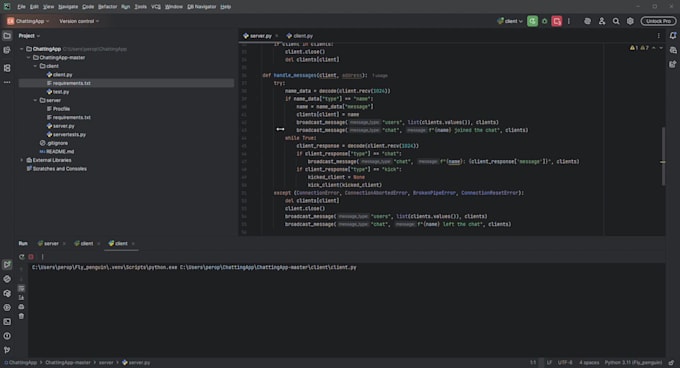This screenshot has width=680, height=368.
Task: Open Notifications bell on right stripe
Action: click(x=673, y=36)
